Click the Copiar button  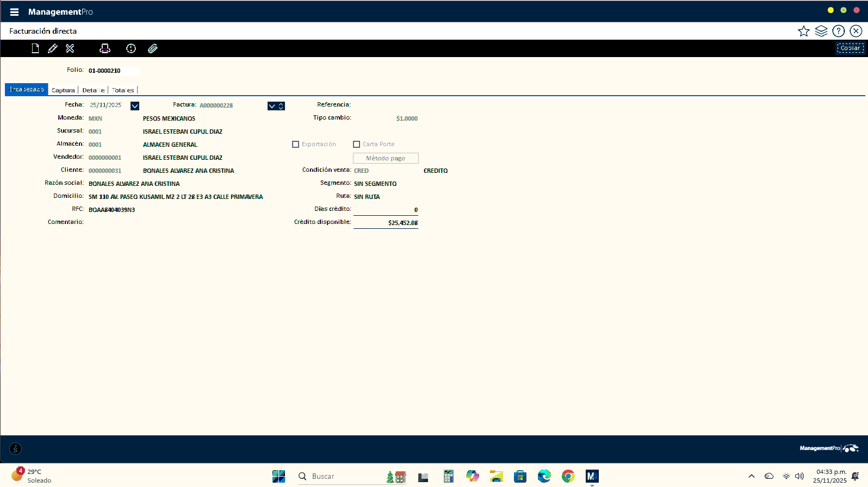pos(850,48)
